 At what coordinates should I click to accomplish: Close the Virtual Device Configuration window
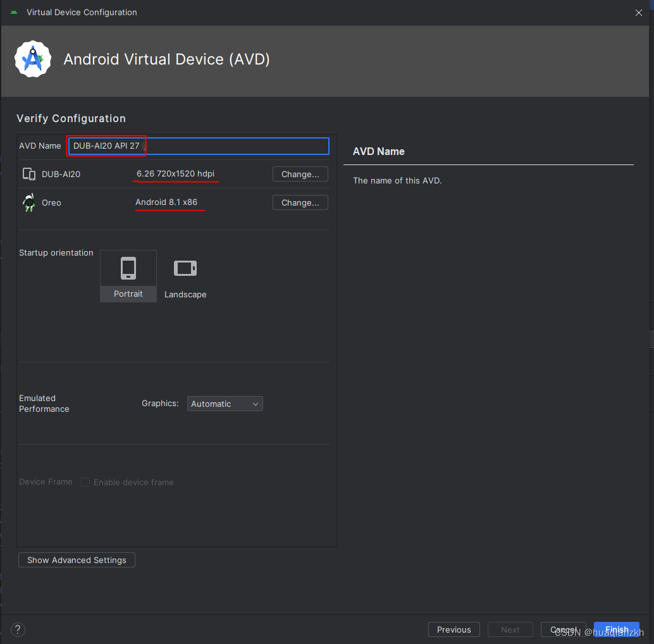(x=639, y=13)
